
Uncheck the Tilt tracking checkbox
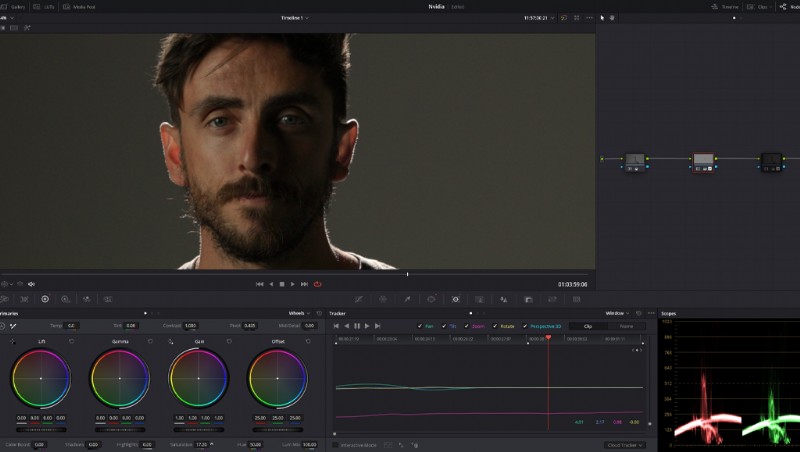point(444,326)
